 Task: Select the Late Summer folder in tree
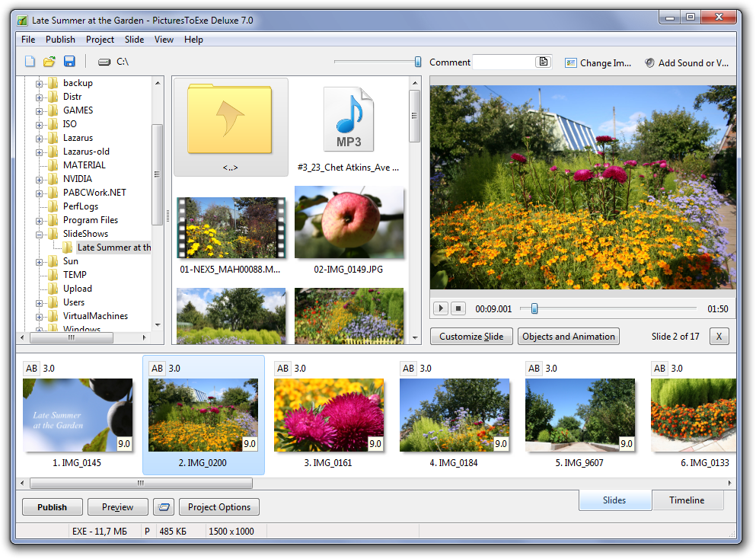tap(113, 248)
